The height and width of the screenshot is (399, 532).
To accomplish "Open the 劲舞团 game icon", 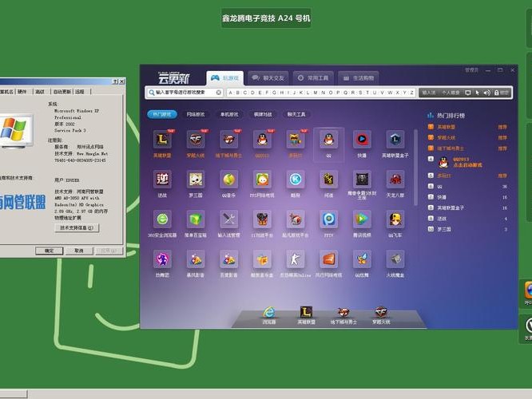I will [162, 259].
